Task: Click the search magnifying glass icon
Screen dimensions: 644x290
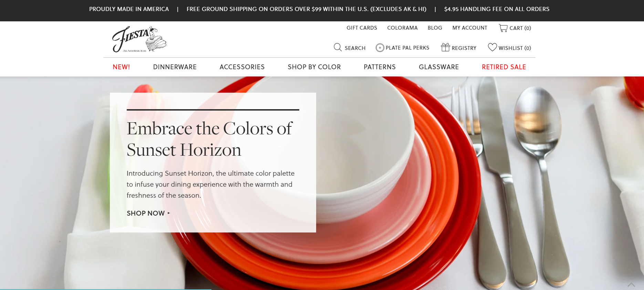Action: [x=338, y=47]
